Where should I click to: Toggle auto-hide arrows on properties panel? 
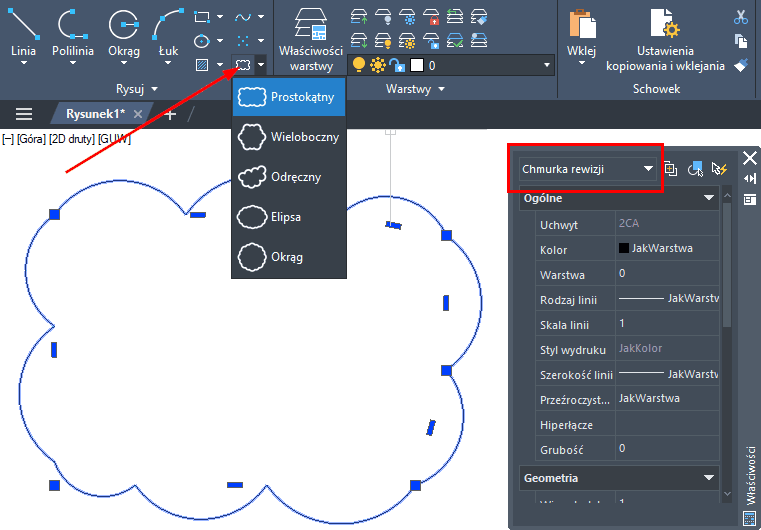point(750,179)
